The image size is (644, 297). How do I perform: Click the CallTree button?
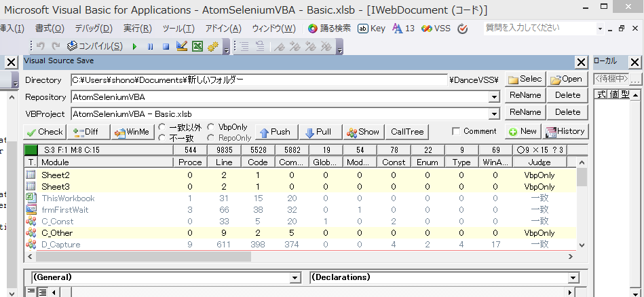[x=407, y=132]
